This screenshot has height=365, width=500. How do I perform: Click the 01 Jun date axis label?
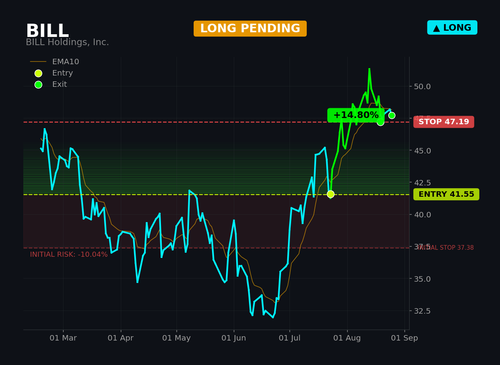pyautogui.click(x=234, y=338)
